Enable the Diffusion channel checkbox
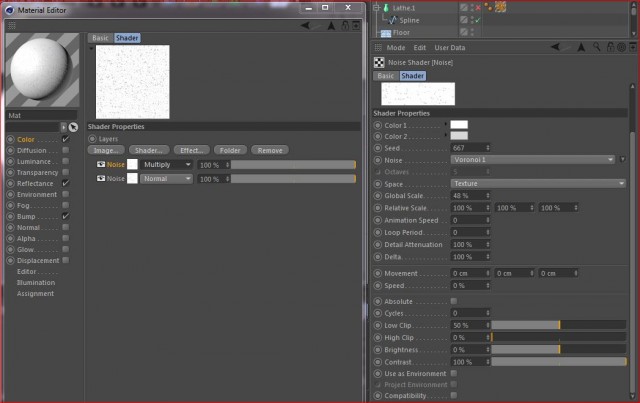 coord(65,150)
